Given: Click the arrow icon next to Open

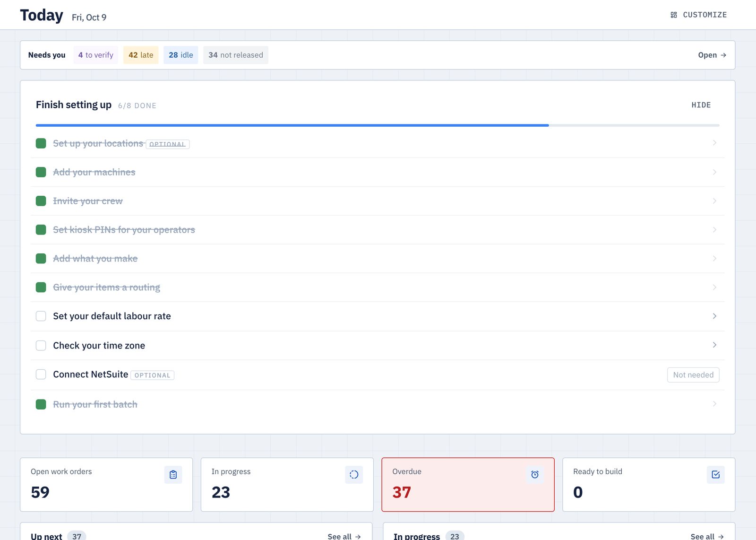Looking at the screenshot, I should [x=723, y=55].
